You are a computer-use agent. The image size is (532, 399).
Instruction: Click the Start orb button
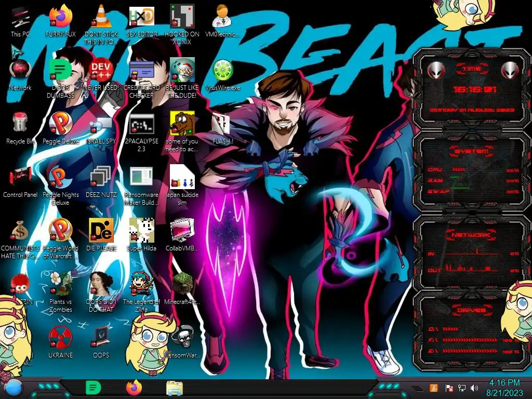[14, 388]
